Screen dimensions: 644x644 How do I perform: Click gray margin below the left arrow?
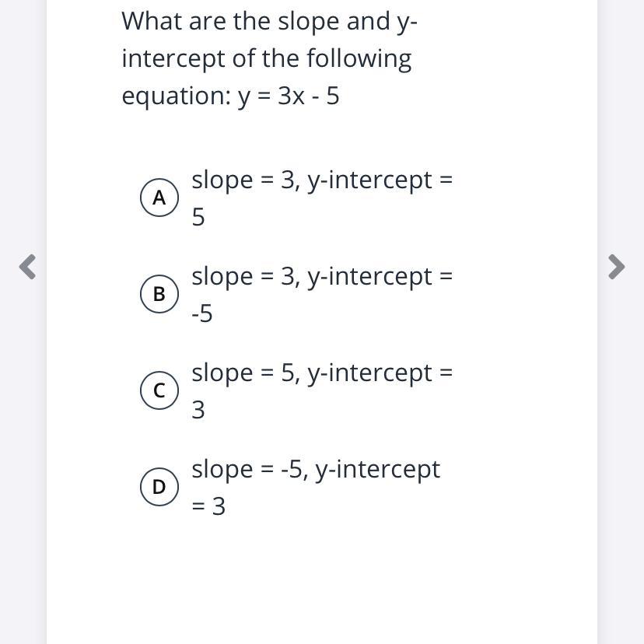[23, 467]
